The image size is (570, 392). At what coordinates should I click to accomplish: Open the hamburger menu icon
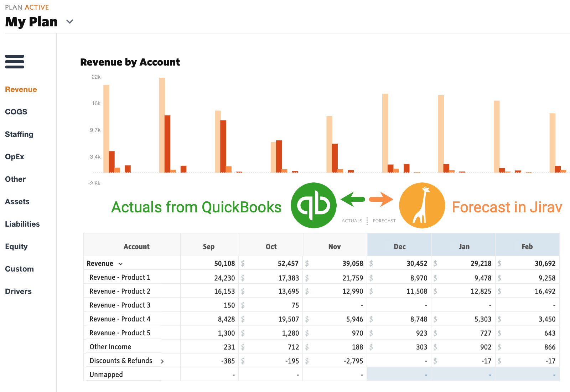tap(15, 62)
